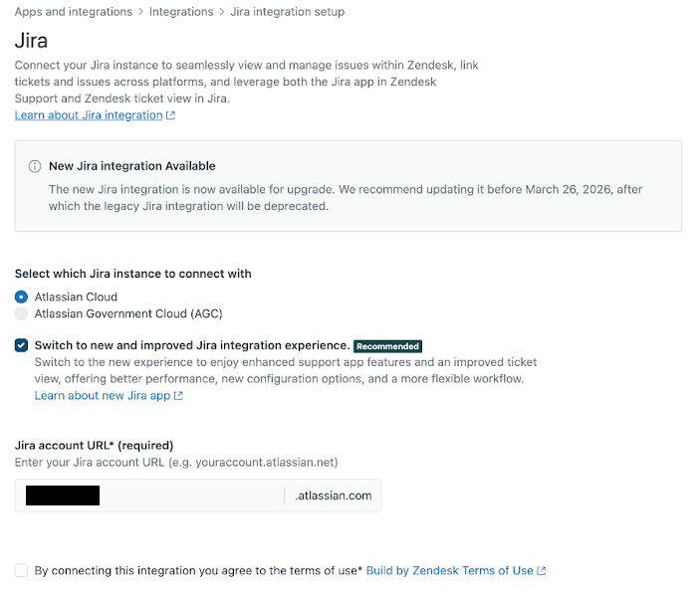Open the Learn about new Jira app link
Viewport: 700px width, 596px height.
[103, 396]
